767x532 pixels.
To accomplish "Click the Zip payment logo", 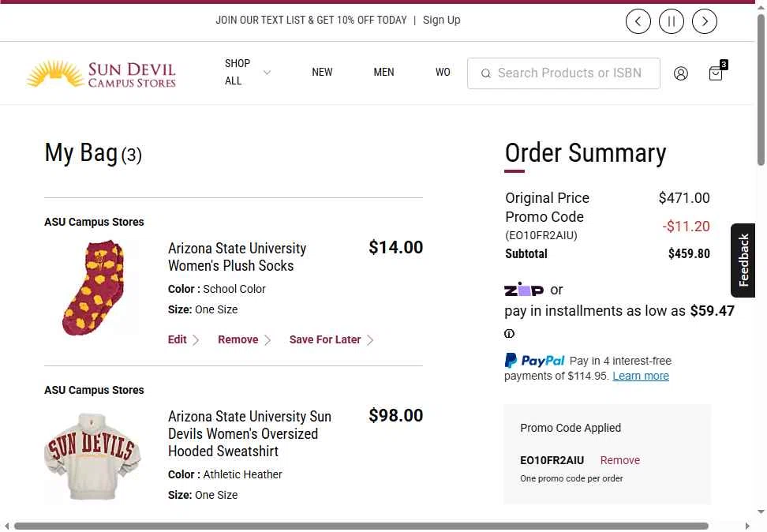I will pos(523,289).
